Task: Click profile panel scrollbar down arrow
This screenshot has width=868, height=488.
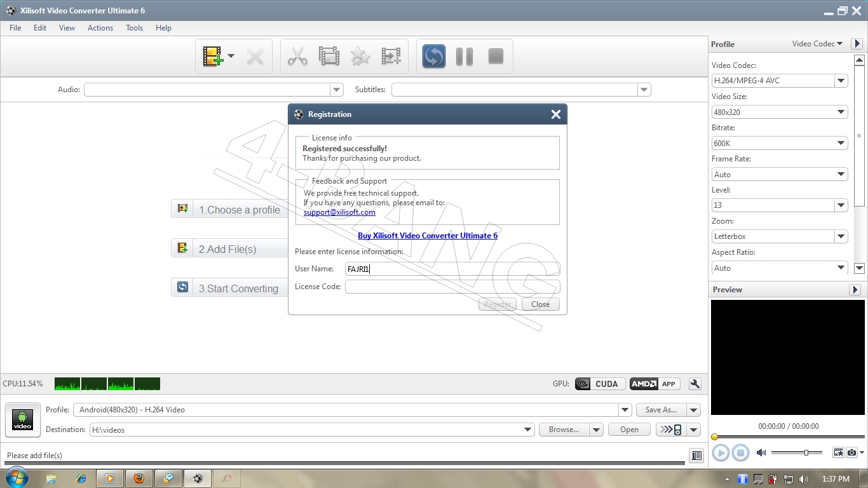Action: (x=859, y=269)
